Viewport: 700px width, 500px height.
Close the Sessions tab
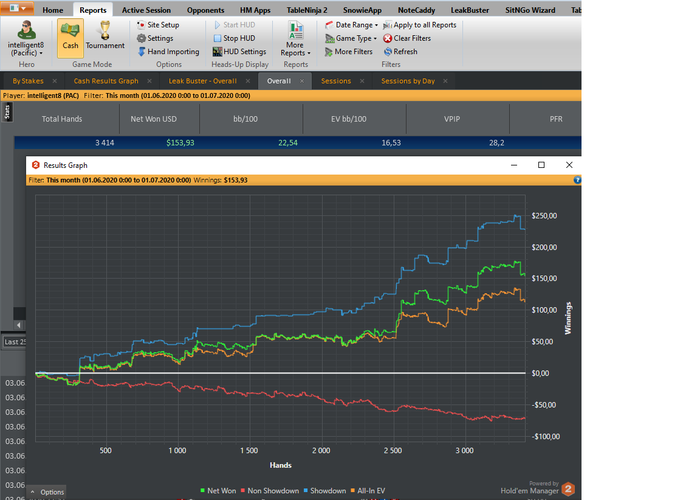pyautogui.click(x=362, y=81)
